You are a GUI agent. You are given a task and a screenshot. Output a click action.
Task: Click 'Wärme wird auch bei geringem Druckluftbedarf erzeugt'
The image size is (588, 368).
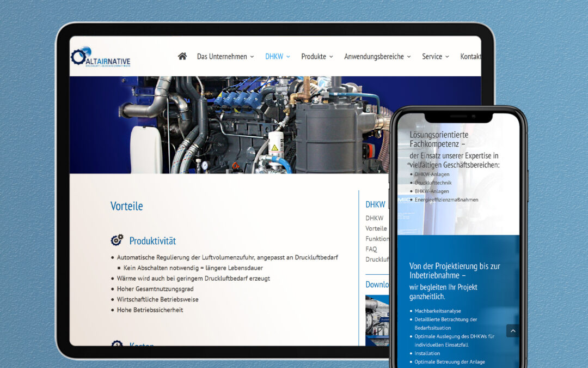click(x=193, y=278)
